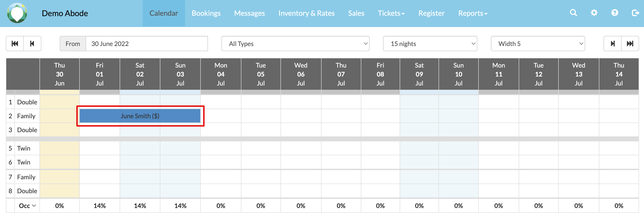Go to Sales section

point(356,13)
